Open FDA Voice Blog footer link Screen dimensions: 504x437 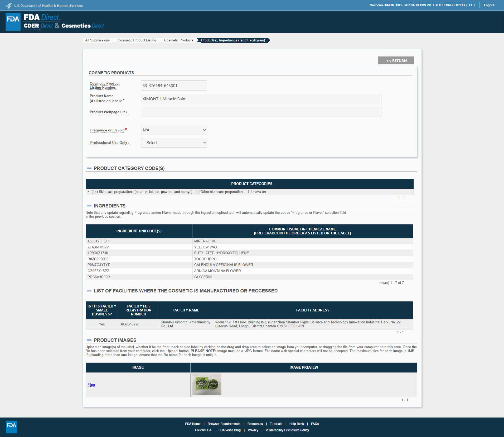(229, 430)
